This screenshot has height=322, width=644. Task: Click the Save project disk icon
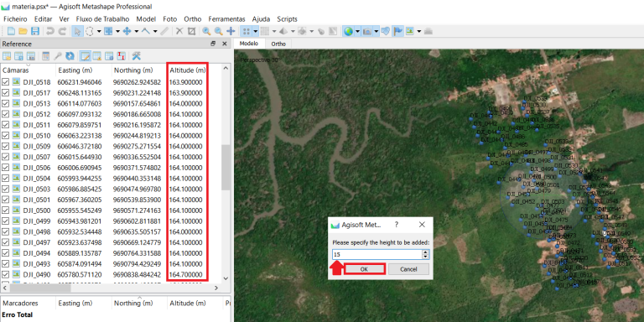point(35,31)
